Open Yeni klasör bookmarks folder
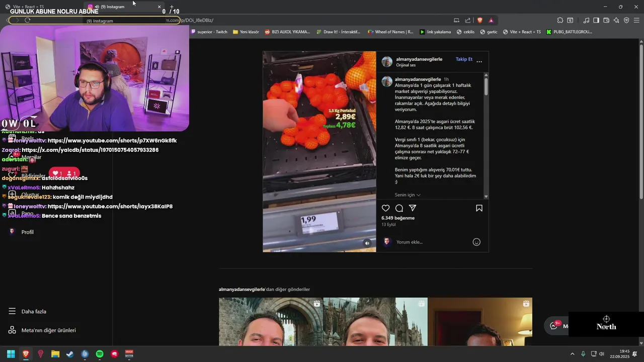This screenshot has height=362, width=644. coord(246,32)
